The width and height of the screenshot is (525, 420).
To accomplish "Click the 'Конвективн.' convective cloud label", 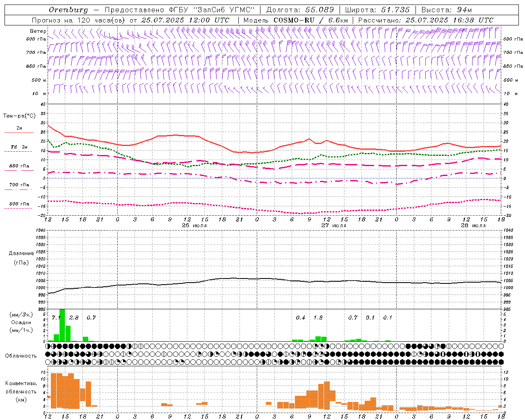I will point(21,383).
